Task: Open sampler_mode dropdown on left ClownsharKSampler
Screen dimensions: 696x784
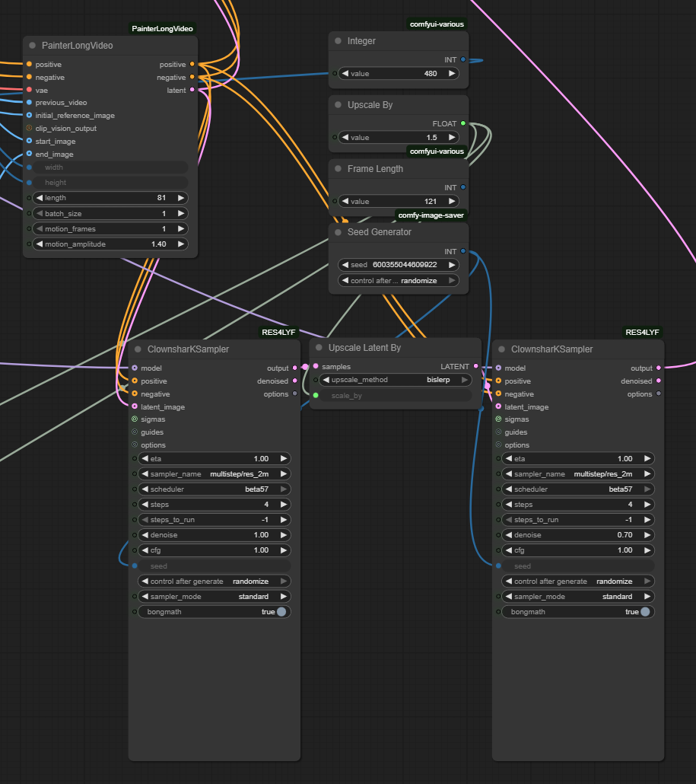Action: coord(215,597)
